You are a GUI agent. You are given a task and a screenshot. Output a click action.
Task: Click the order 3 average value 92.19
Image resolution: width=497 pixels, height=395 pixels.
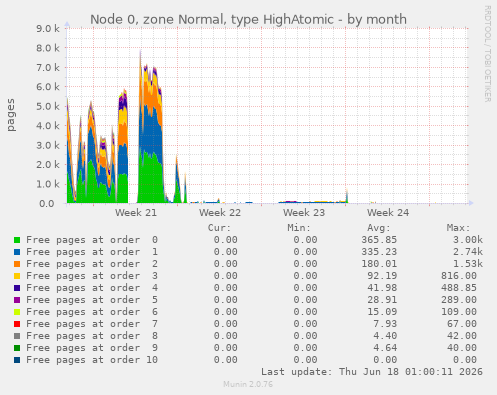tap(382, 276)
